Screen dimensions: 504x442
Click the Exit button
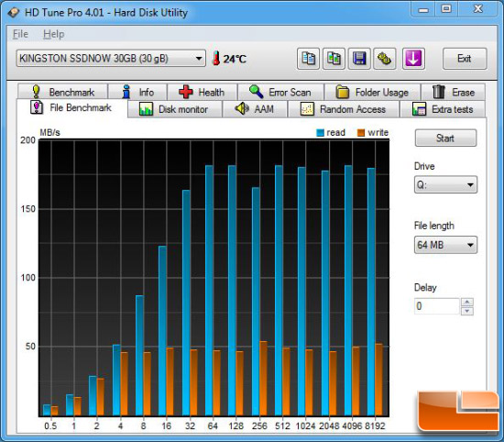coord(465,59)
